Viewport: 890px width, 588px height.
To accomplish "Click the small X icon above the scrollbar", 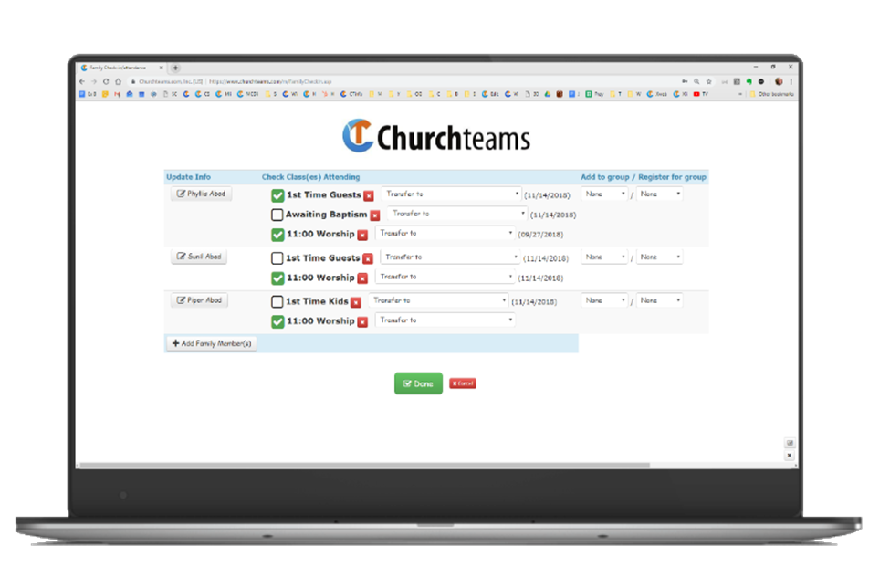I will coord(789,456).
